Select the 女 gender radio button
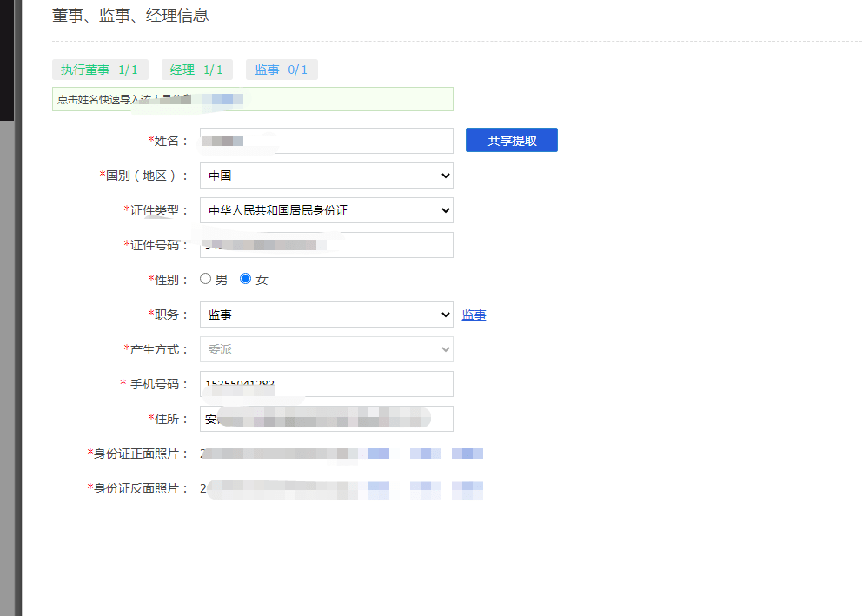 click(246, 279)
